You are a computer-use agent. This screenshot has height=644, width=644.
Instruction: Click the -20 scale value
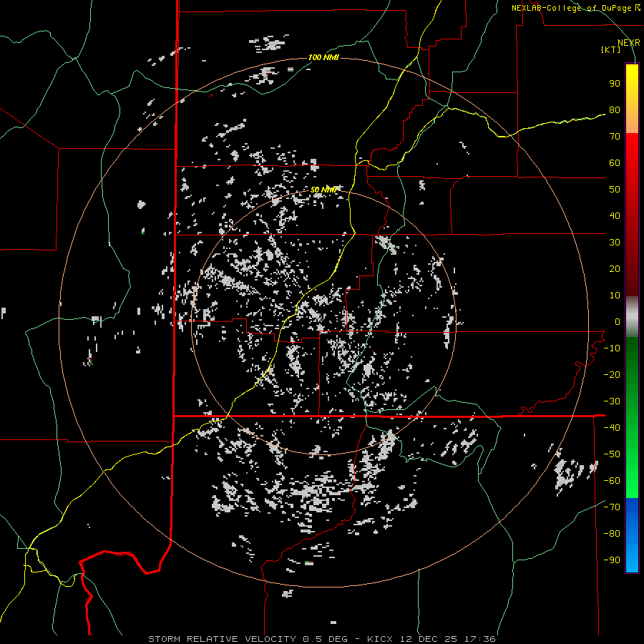tap(612, 375)
